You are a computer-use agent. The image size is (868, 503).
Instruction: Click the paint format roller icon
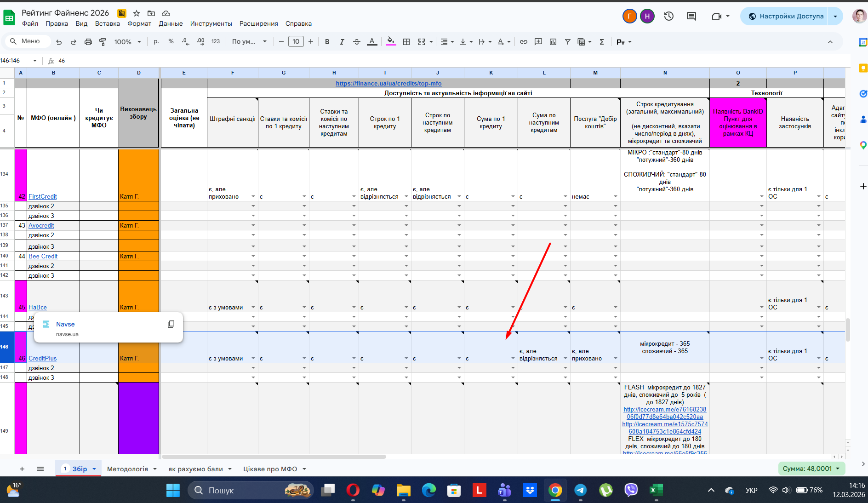tap(103, 42)
